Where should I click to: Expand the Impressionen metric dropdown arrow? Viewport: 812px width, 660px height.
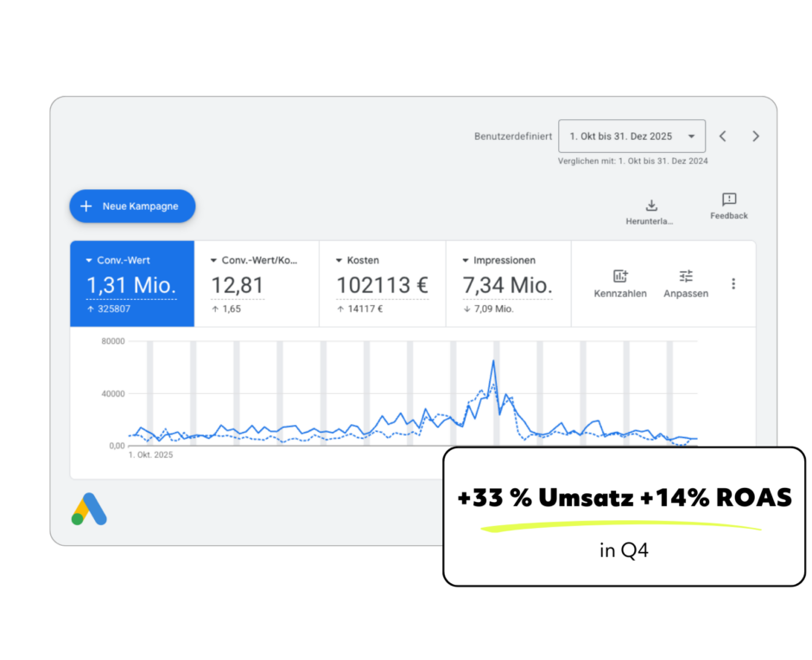point(466,260)
